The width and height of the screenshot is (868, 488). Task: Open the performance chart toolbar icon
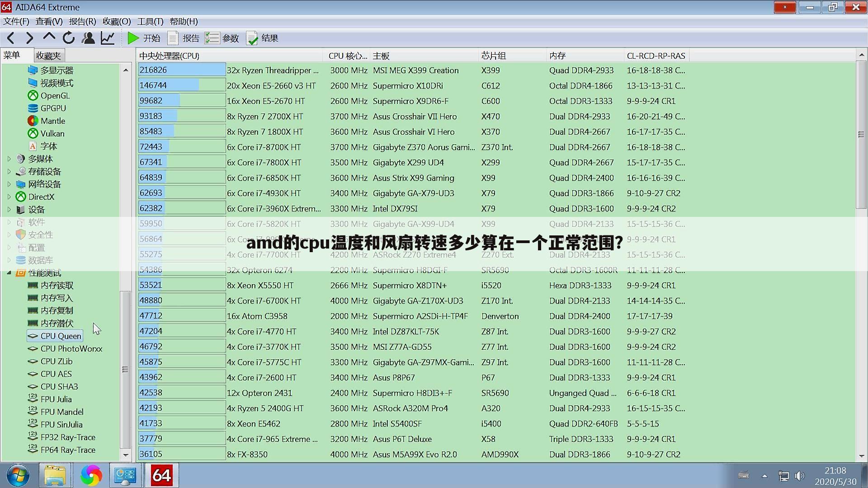point(108,38)
